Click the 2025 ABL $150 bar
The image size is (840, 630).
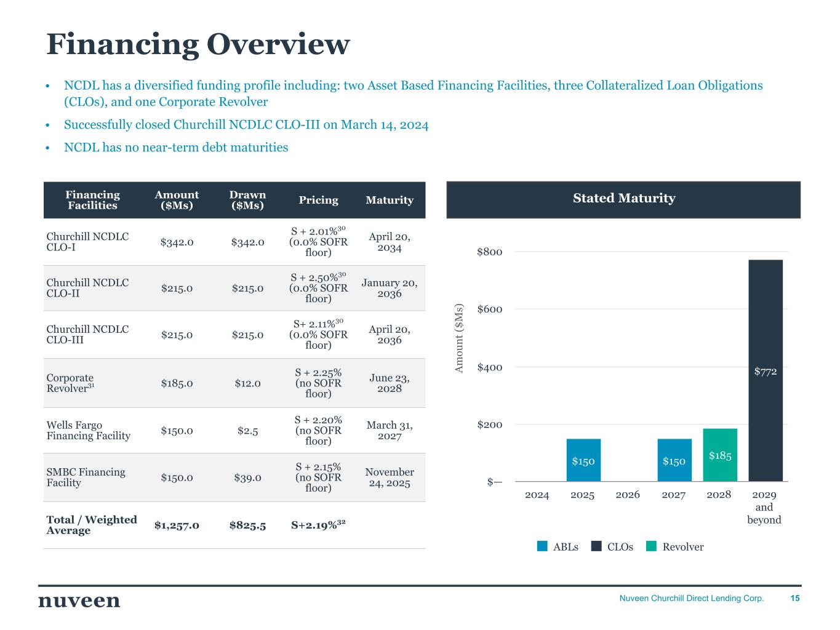click(x=583, y=460)
